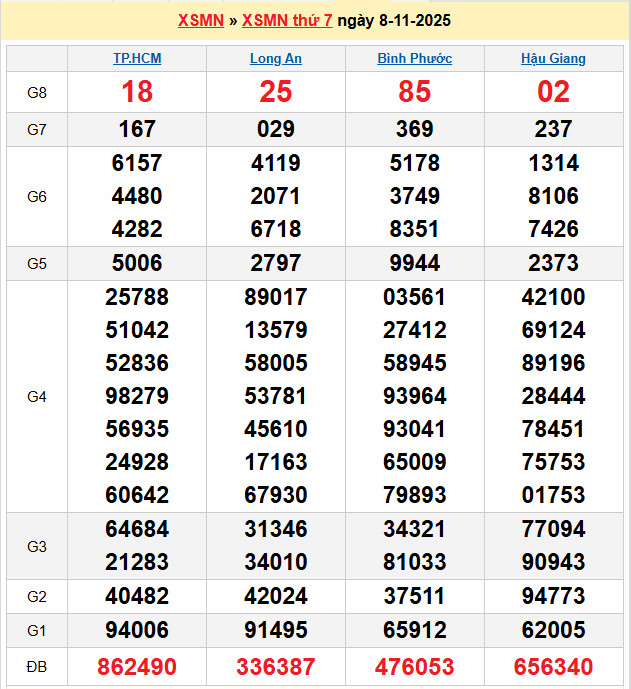The width and height of the screenshot is (631, 689).
Task: Click the red G8 number 85
Action: point(414,92)
